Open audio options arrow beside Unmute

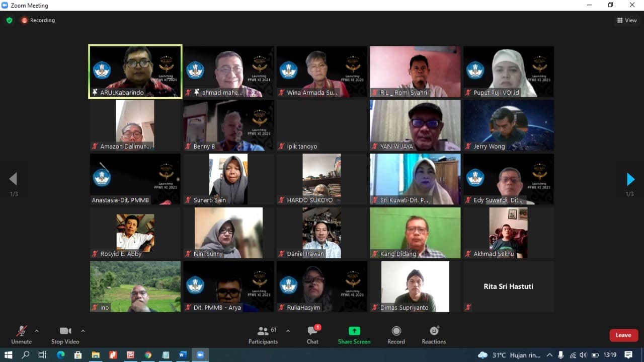37,331
